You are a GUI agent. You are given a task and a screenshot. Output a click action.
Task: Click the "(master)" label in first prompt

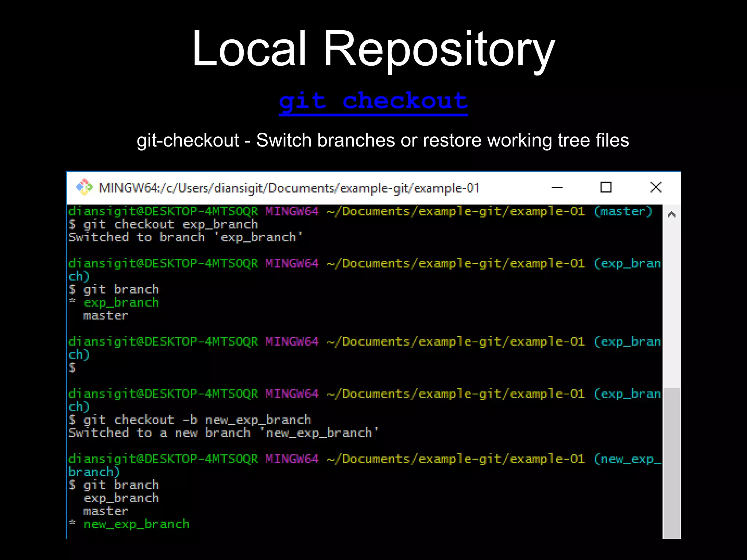[x=623, y=211]
